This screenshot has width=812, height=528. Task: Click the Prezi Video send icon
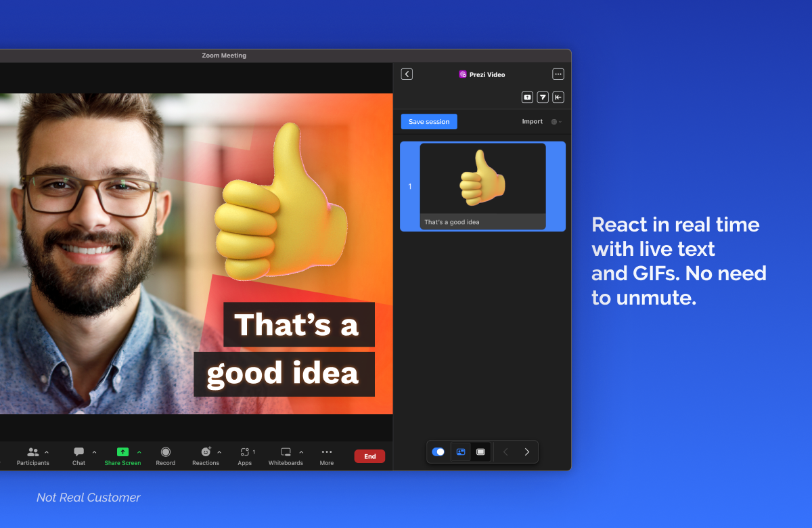pyautogui.click(x=543, y=97)
